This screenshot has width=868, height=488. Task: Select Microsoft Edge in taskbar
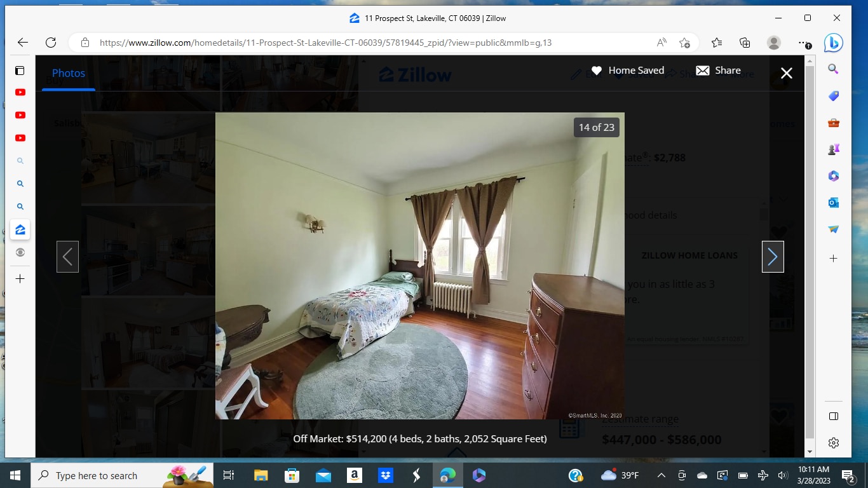point(448,475)
